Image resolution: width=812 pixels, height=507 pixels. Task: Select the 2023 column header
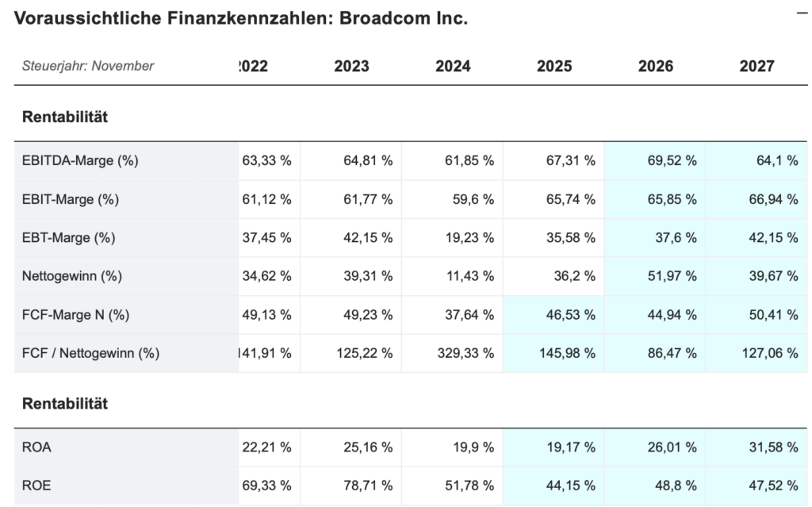(x=351, y=67)
